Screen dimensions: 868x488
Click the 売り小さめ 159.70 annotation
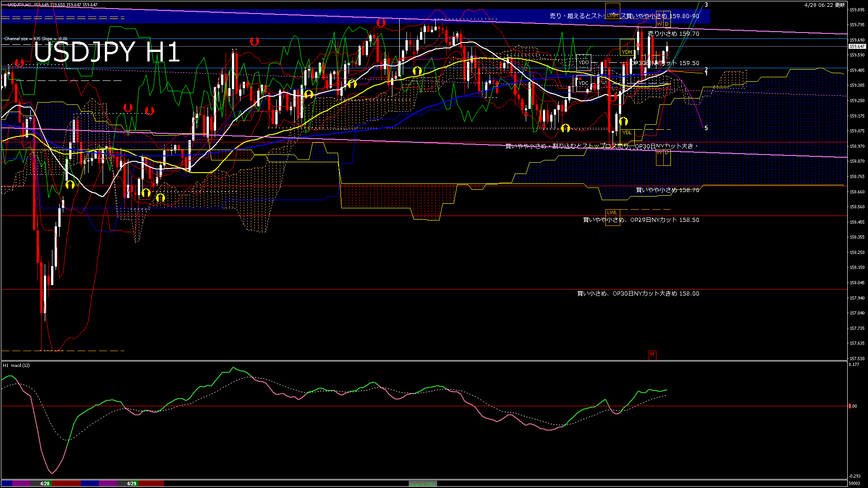673,34
